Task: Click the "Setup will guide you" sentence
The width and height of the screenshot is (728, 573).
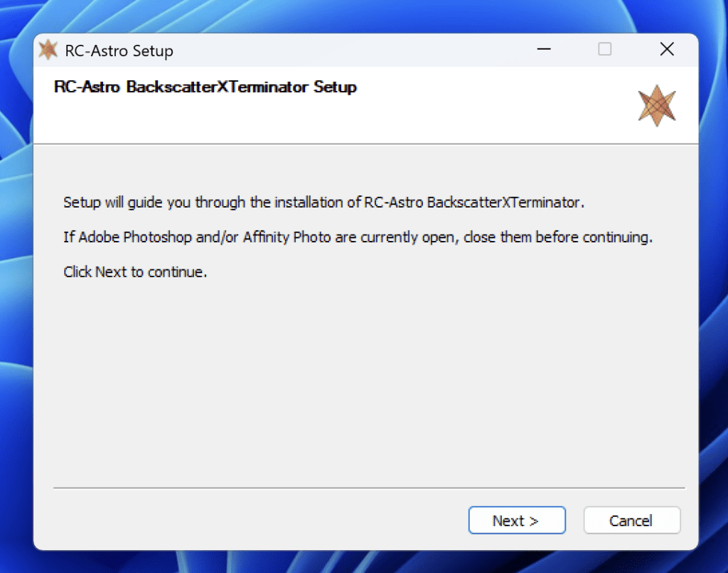Action: (323, 203)
